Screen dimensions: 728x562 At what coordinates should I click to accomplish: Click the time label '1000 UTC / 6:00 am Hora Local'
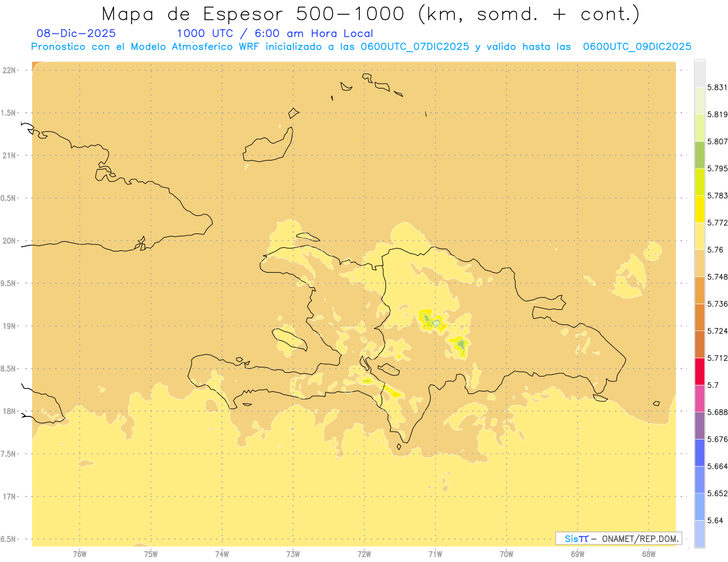pos(275,33)
